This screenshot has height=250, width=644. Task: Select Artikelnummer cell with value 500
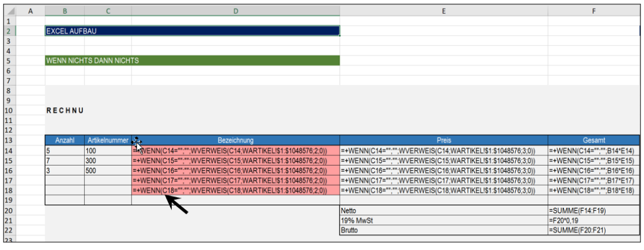[108, 170]
